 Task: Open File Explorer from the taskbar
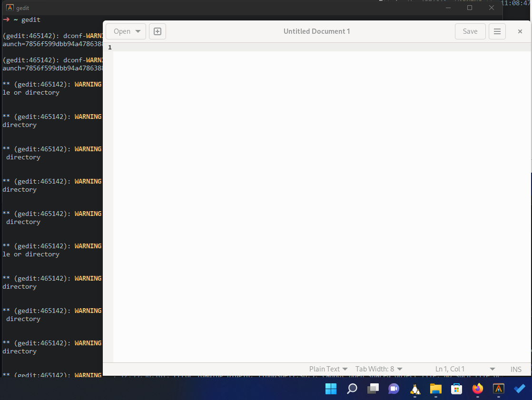pyautogui.click(x=436, y=389)
